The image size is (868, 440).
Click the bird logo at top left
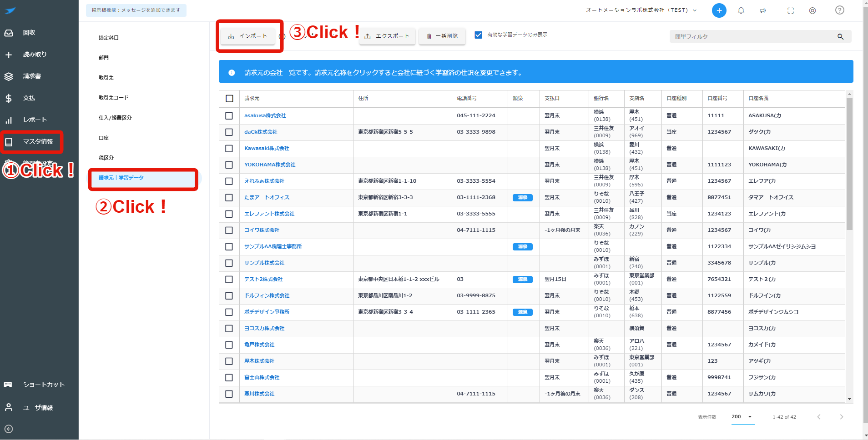coord(10,10)
